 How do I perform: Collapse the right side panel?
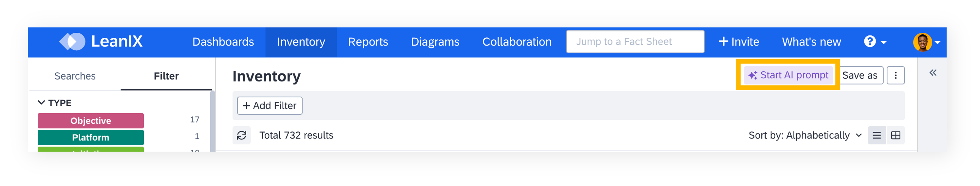[x=933, y=73]
